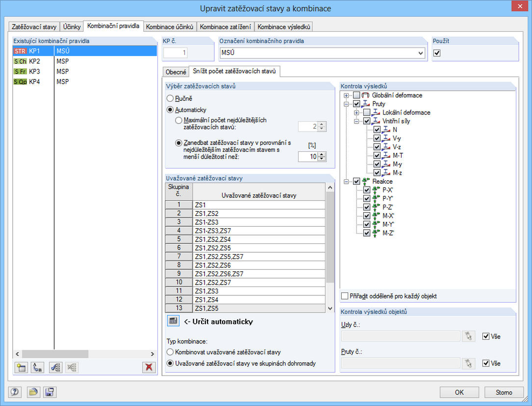Click the S Fr badge of KP3
532x406 pixels.
pos(20,72)
